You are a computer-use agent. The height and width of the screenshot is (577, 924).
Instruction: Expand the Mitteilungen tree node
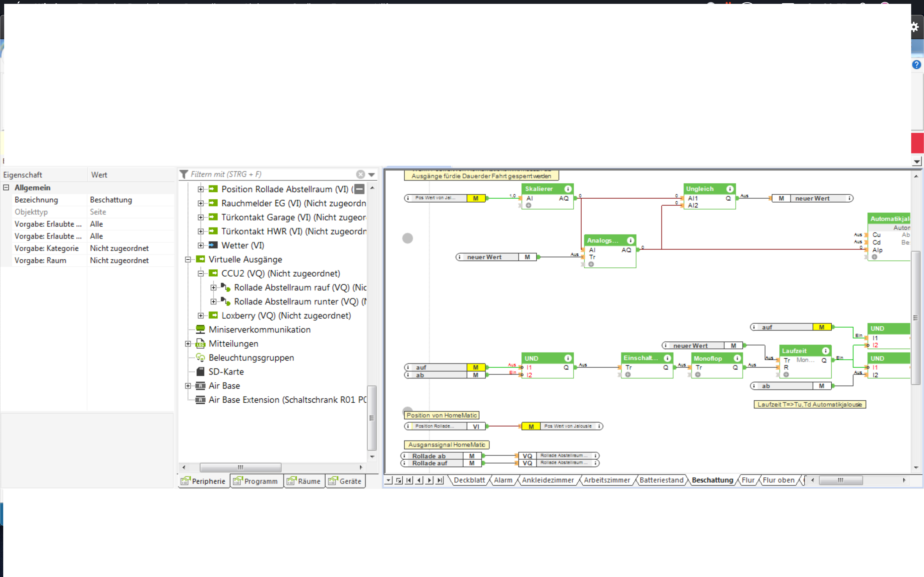(x=188, y=344)
